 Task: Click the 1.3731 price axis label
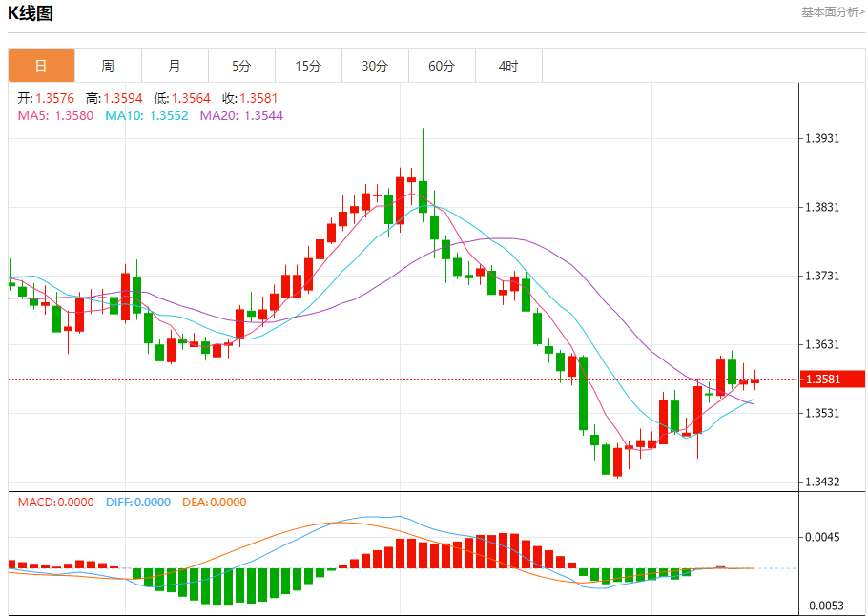tap(822, 276)
